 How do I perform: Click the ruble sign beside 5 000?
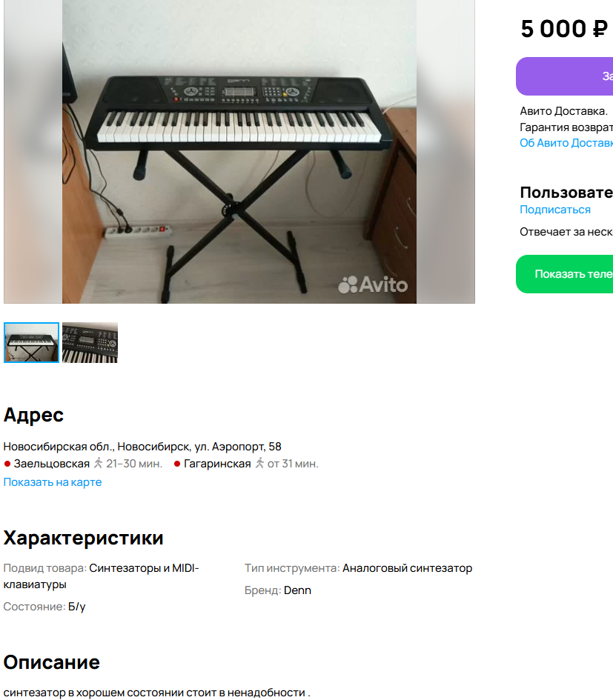(x=600, y=29)
